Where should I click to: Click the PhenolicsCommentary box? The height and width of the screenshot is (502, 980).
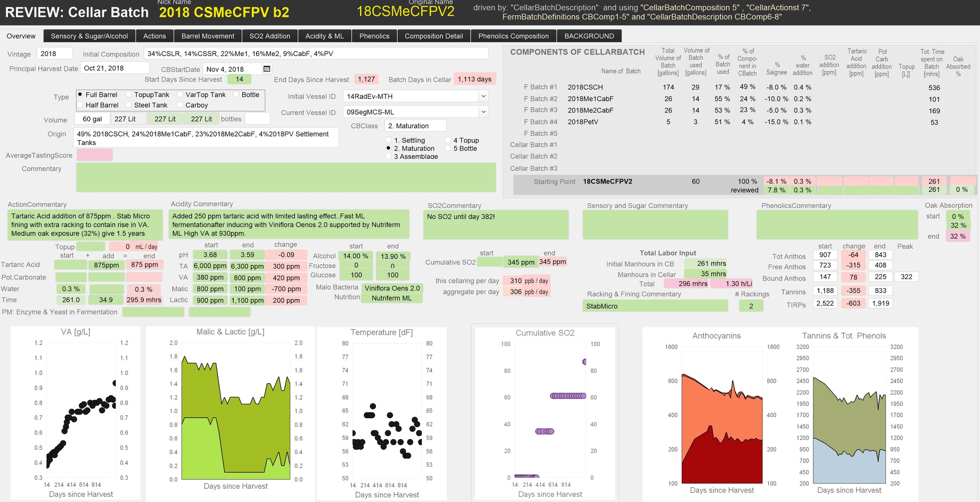[837, 225]
